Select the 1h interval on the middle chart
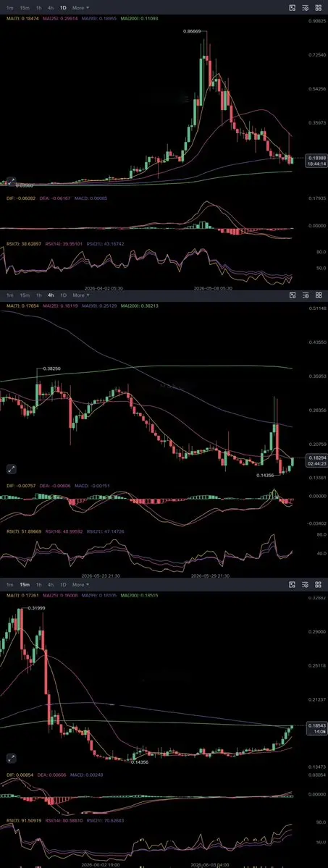328x868 pixels. [39, 295]
